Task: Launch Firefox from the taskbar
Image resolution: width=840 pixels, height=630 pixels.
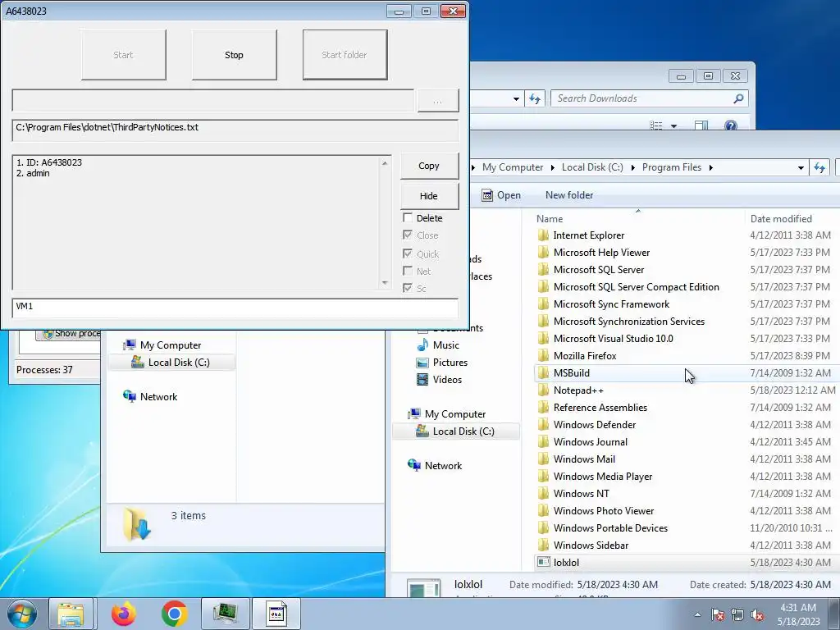Action: click(124, 614)
